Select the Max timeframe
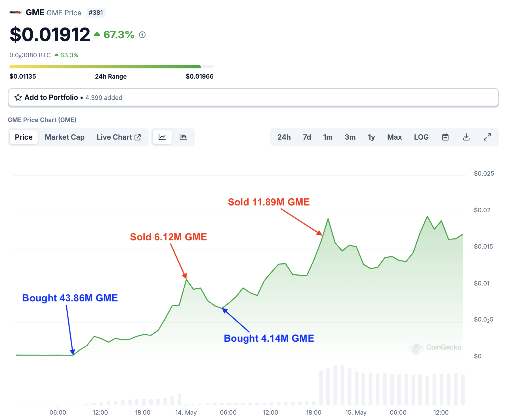 tap(394, 137)
